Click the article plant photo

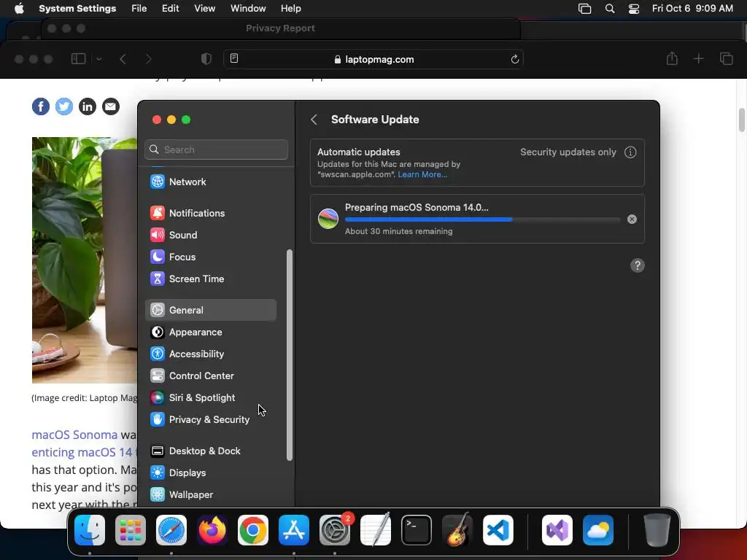click(85, 260)
